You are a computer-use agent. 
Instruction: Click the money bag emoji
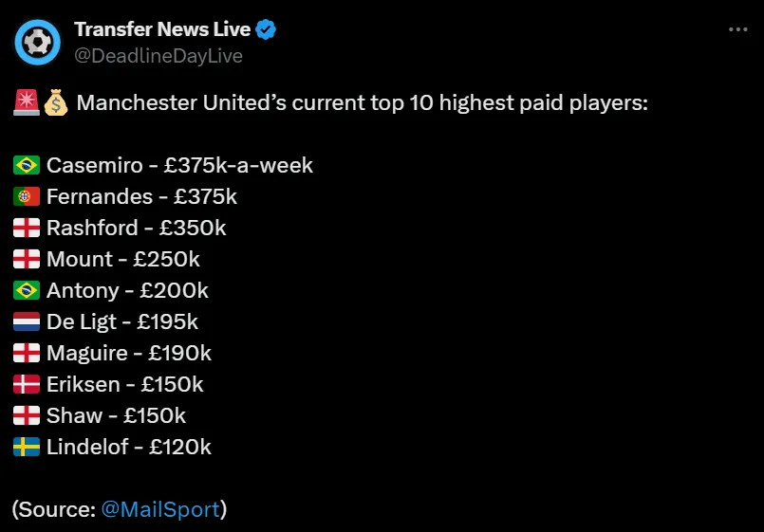coord(56,102)
